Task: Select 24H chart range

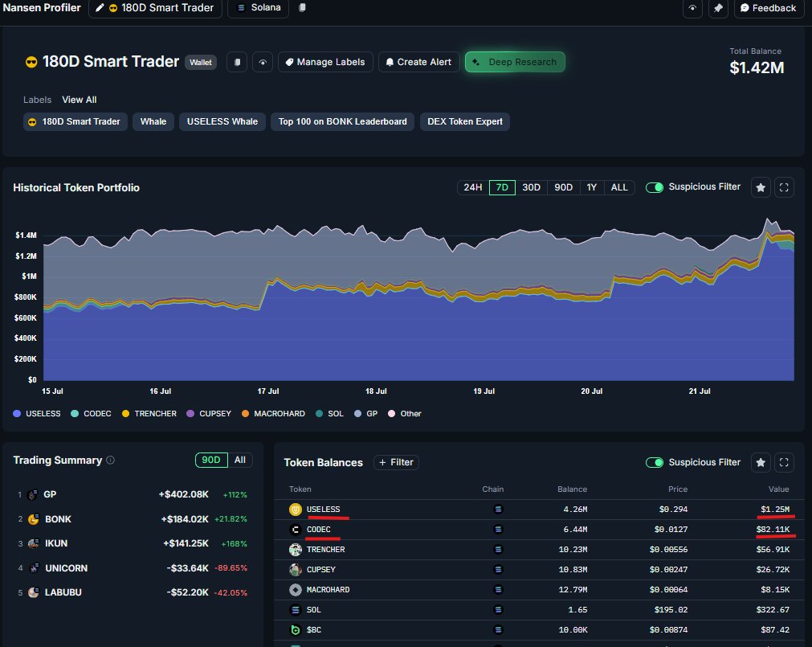Action: pyautogui.click(x=473, y=187)
